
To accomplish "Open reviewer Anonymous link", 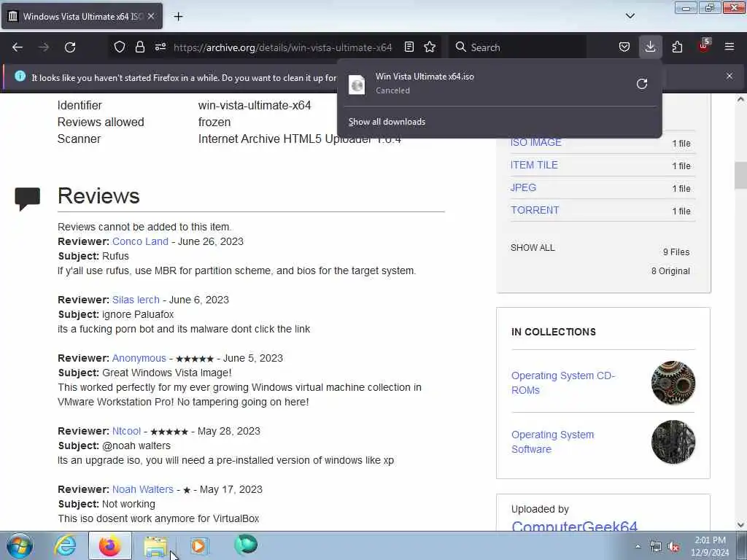I will point(139,358).
